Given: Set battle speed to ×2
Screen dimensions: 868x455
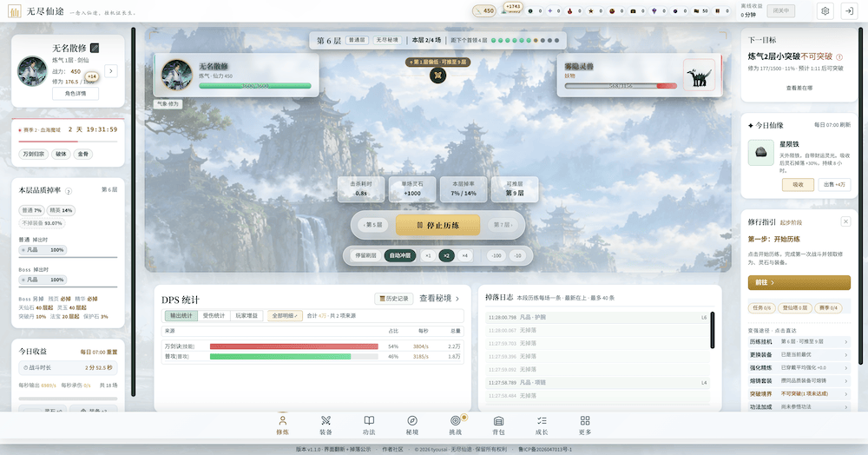Looking at the screenshot, I should [x=446, y=256].
